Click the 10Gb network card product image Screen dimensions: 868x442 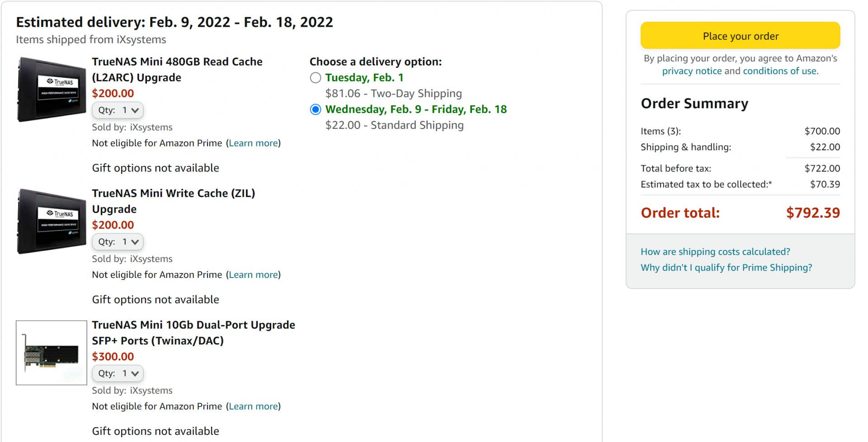point(52,353)
